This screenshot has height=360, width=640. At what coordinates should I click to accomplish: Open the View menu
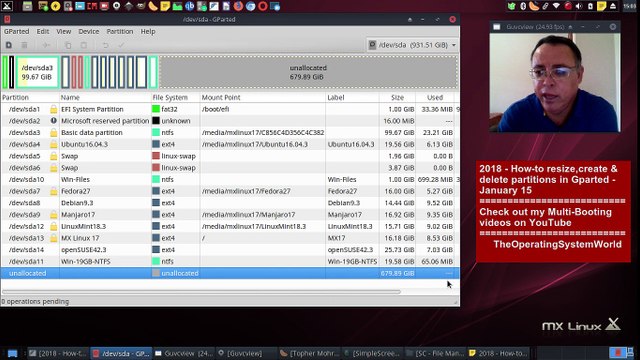pyautogui.click(x=64, y=31)
